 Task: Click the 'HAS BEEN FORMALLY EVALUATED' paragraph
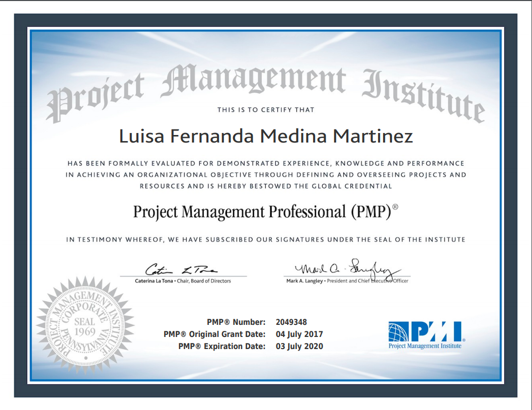pos(266,175)
